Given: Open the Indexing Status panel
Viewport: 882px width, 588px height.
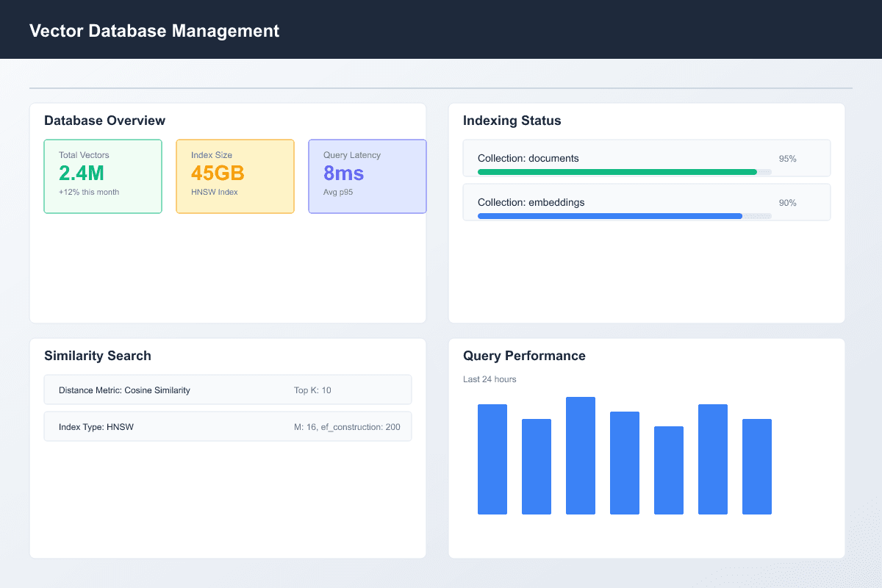Looking at the screenshot, I should (x=512, y=121).
